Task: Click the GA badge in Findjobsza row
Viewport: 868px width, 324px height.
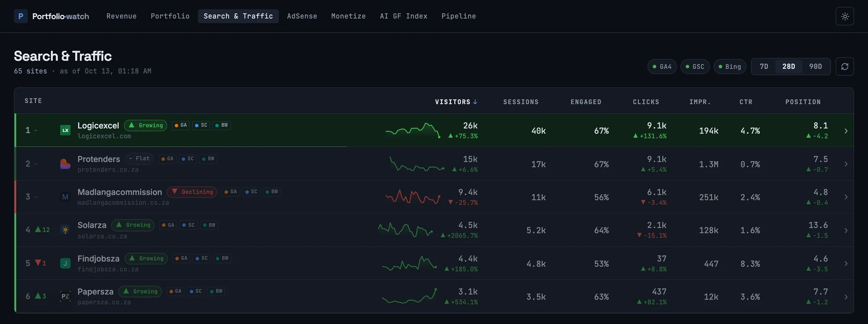Action: coord(181,259)
